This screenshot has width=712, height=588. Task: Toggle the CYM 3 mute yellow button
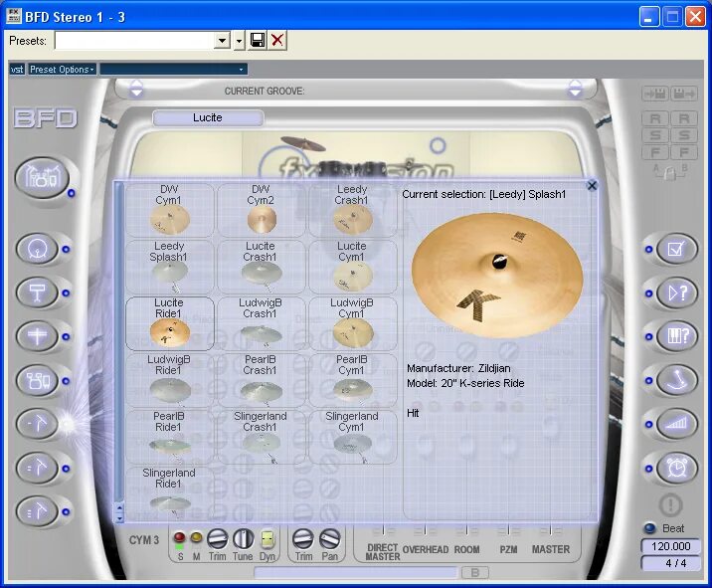click(x=196, y=537)
